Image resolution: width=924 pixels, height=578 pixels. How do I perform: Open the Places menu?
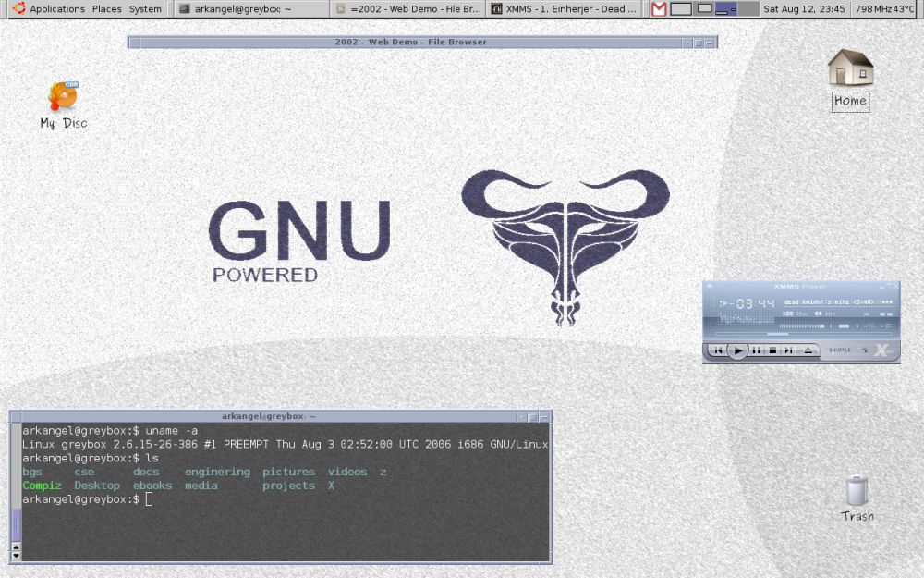(x=106, y=9)
